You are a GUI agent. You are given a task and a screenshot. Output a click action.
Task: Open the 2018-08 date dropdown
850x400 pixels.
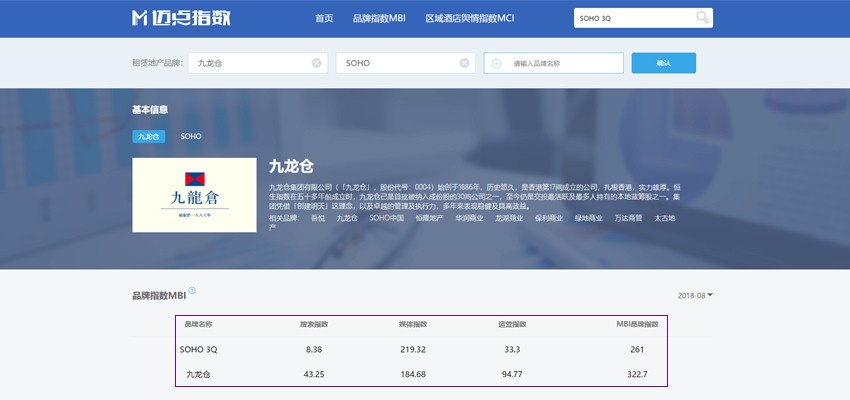coord(695,295)
